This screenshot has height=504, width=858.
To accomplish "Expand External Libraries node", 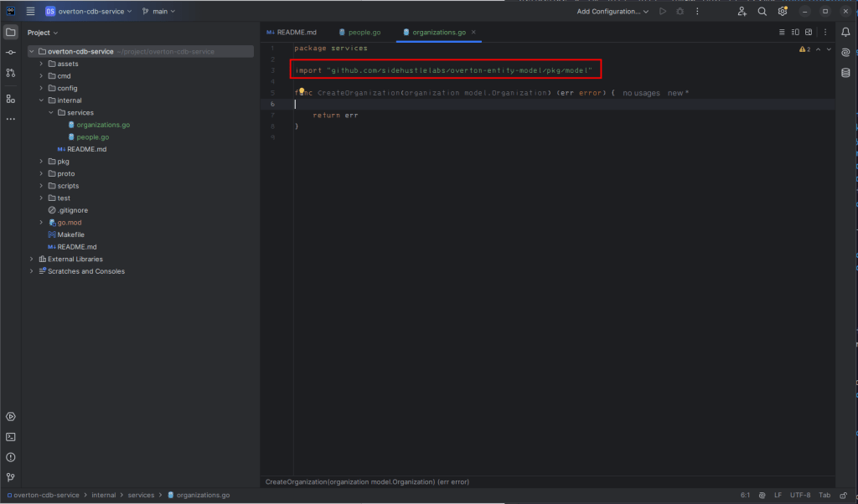I will [32, 260].
